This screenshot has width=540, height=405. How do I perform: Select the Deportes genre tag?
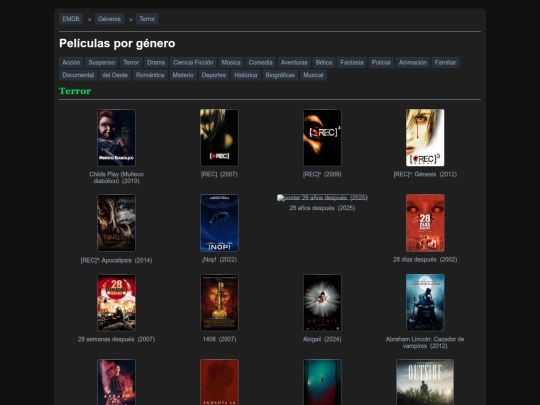pos(214,75)
